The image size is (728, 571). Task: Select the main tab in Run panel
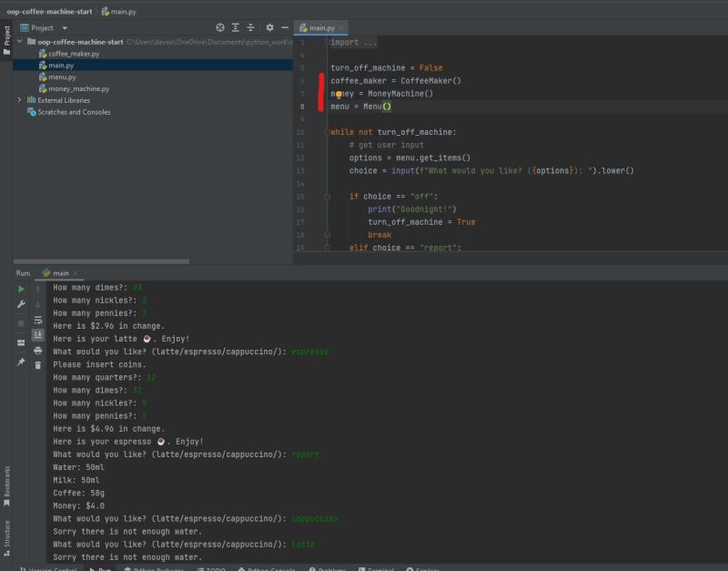tap(60, 272)
